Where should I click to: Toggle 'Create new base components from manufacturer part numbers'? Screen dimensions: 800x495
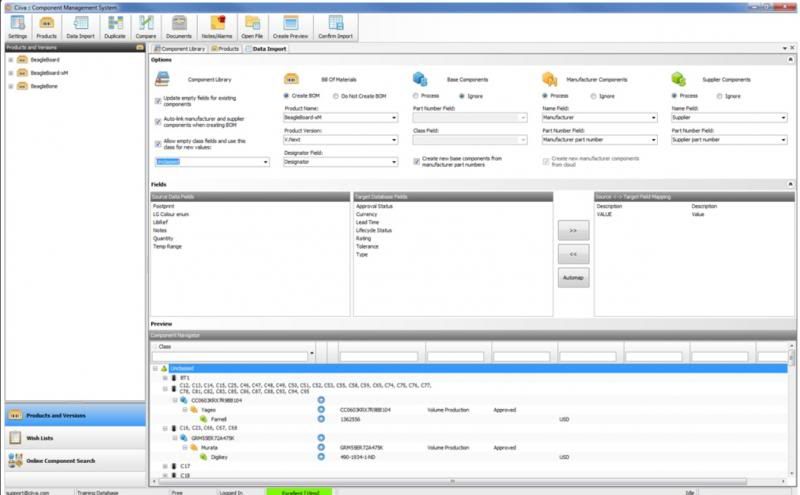coord(417,161)
